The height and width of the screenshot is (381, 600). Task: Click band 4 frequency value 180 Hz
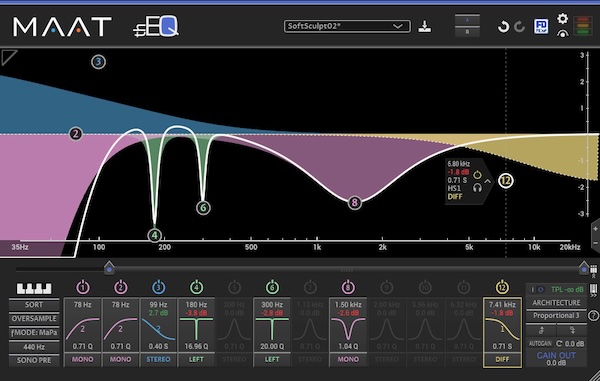(x=196, y=305)
